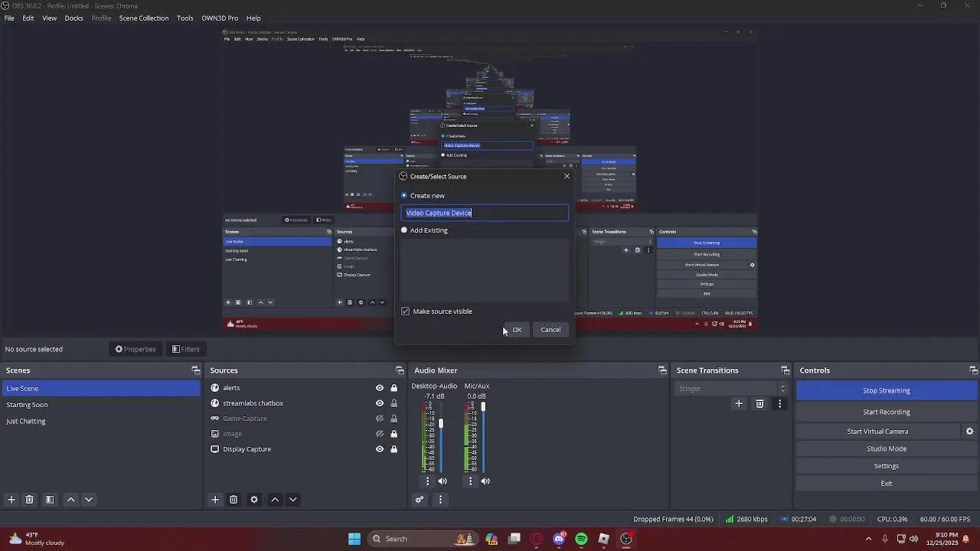Open the Docks menu

tap(73, 18)
